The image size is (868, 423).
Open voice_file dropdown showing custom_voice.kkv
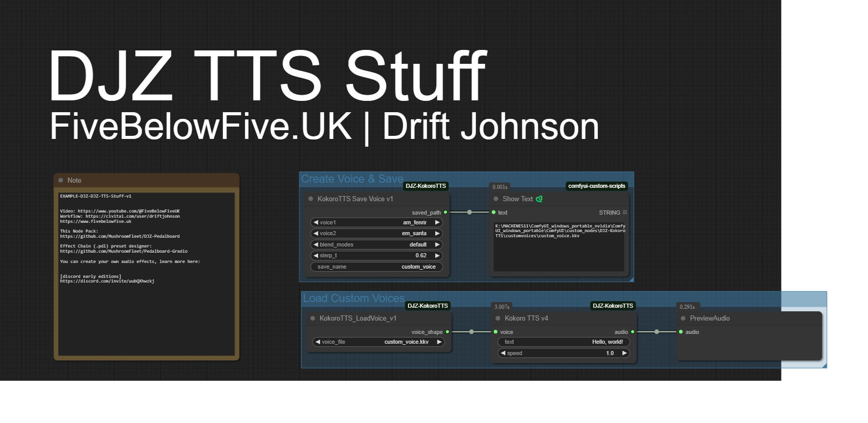coord(379,342)
